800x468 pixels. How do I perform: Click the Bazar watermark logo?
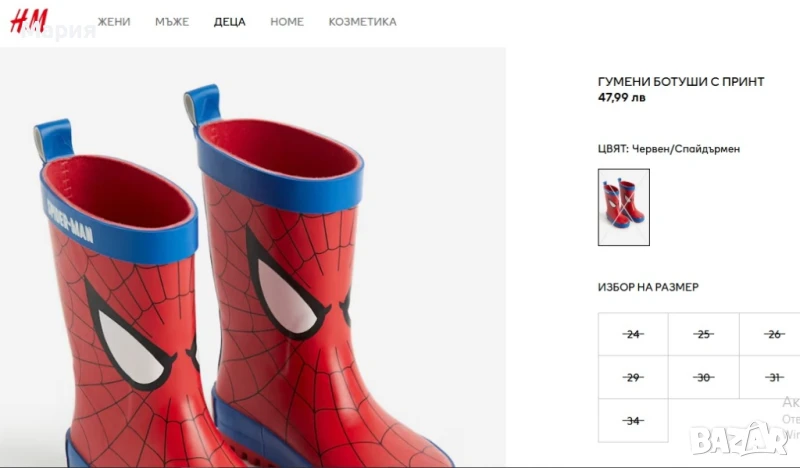click(x=738, y=437)
